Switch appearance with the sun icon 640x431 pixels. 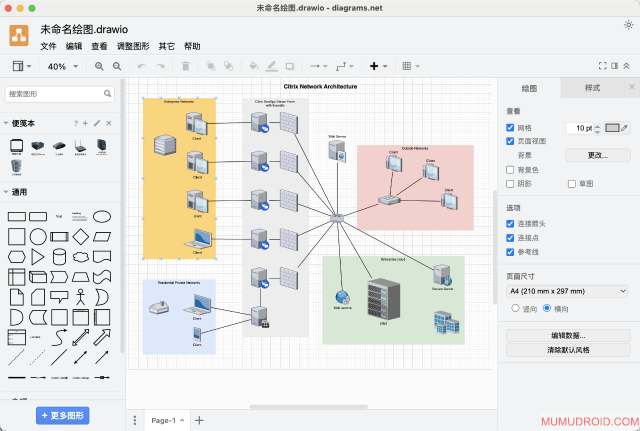tap(629, 25)
